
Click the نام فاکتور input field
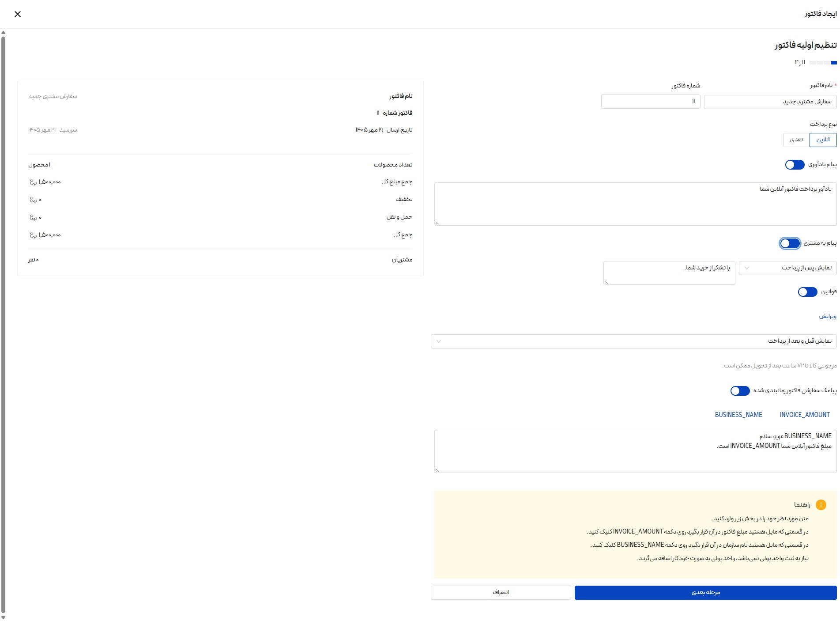[x=770, y=102]
